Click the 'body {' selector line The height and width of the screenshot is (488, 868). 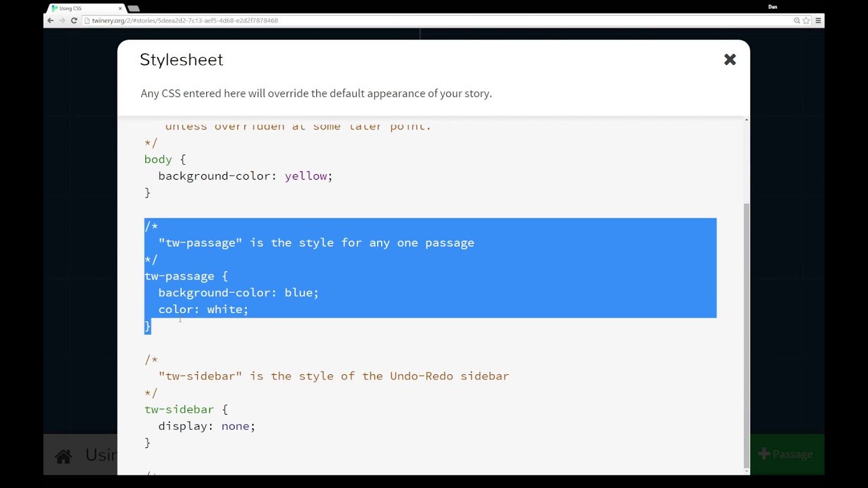165,159
